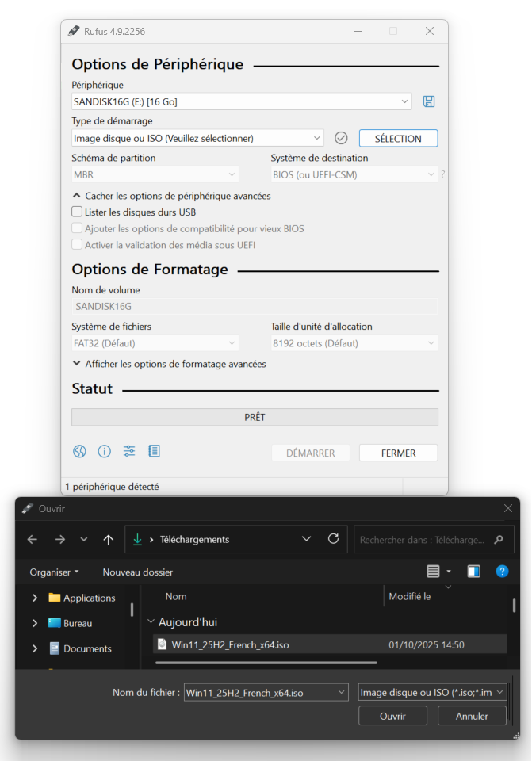This screenshot has height=761, width=532.
Task: Toggle the preview pane icon
Action: click(473, 572)
